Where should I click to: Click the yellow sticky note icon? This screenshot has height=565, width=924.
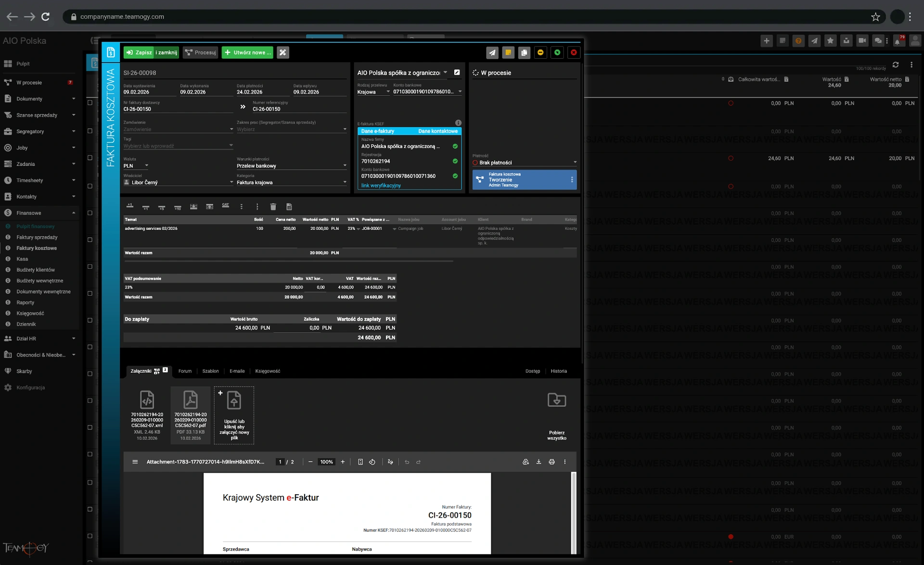(508, 52)
